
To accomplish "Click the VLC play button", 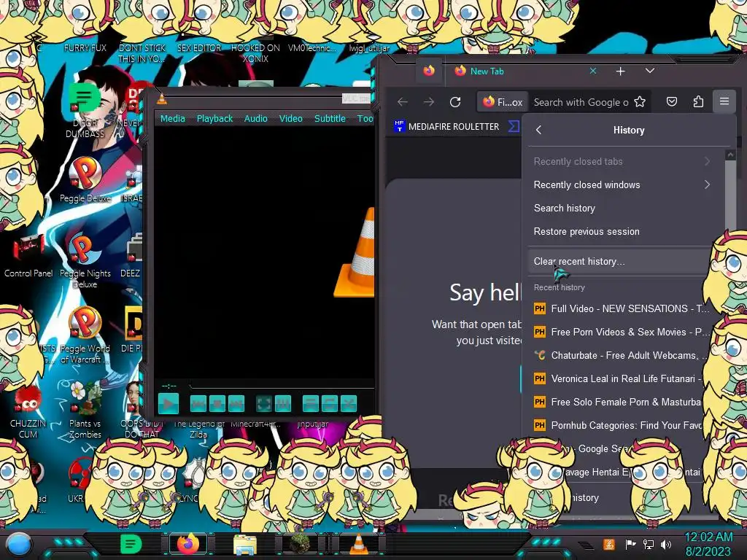I will tap(169, 404).
